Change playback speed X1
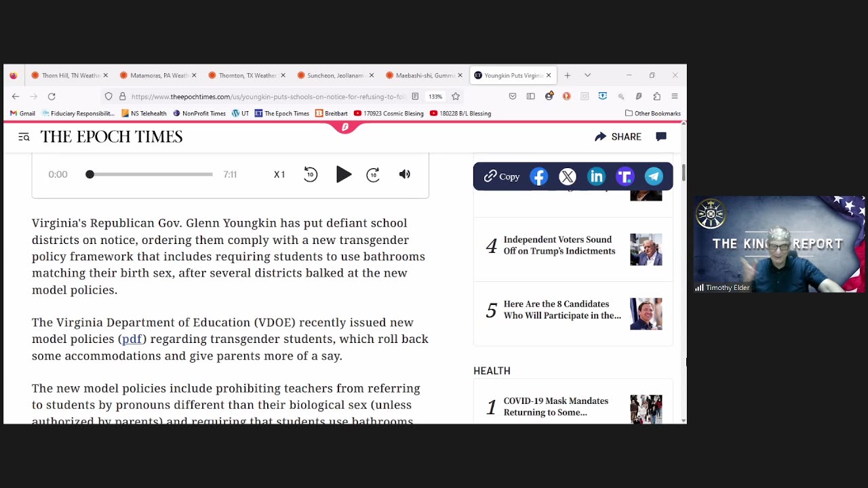 279,174
